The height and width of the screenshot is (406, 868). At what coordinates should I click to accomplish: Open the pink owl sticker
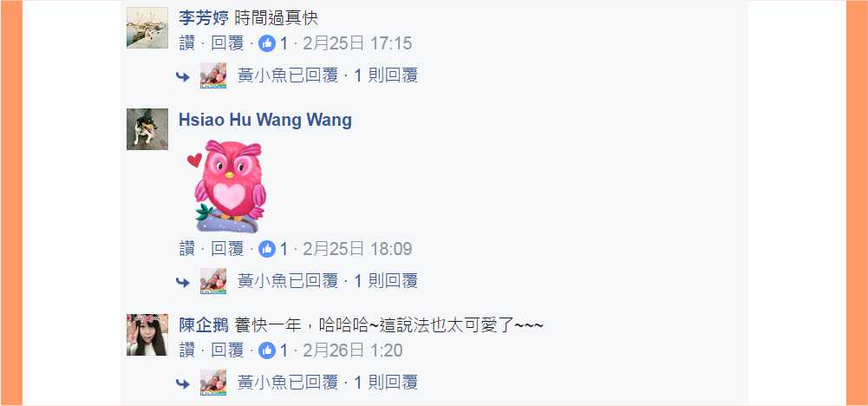(x=227, y=187)
